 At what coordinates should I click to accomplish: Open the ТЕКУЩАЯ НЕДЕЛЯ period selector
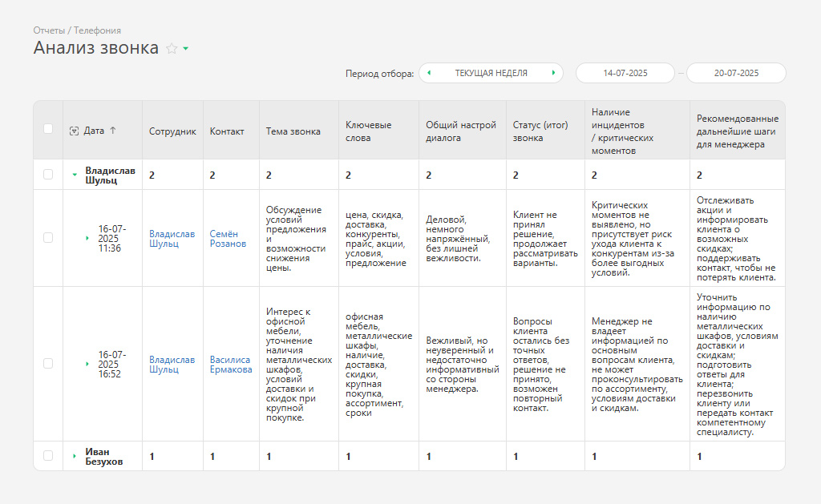coord(491,73)
